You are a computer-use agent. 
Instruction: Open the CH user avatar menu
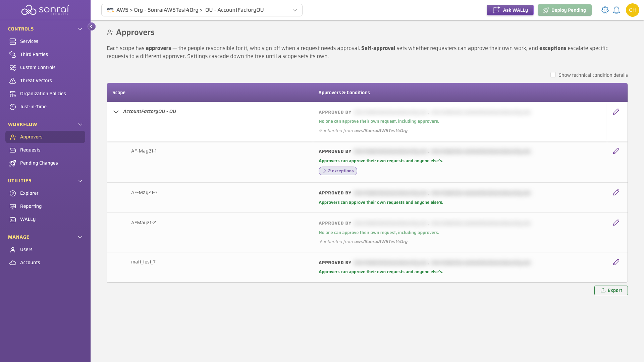coord(632,10)
